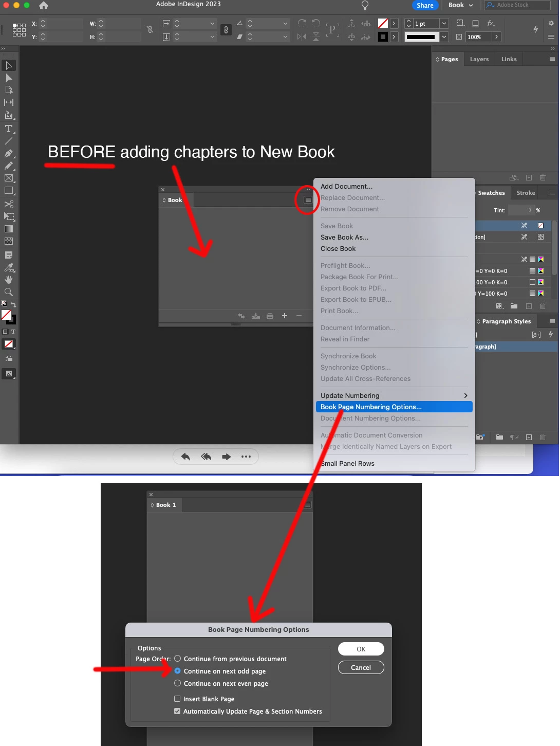Select the Page tool
The image size is (560, 746).
[x=9, y=90]
